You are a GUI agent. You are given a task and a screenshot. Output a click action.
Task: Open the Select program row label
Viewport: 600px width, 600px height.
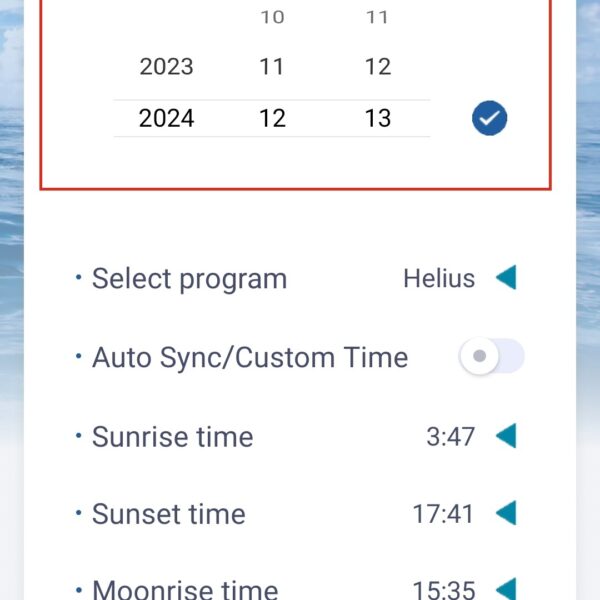pos(189,279)
